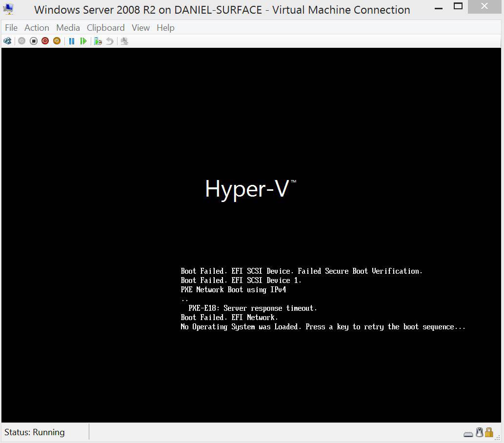
Task: Open the Action menu
Action: click(x=37, y=28)
